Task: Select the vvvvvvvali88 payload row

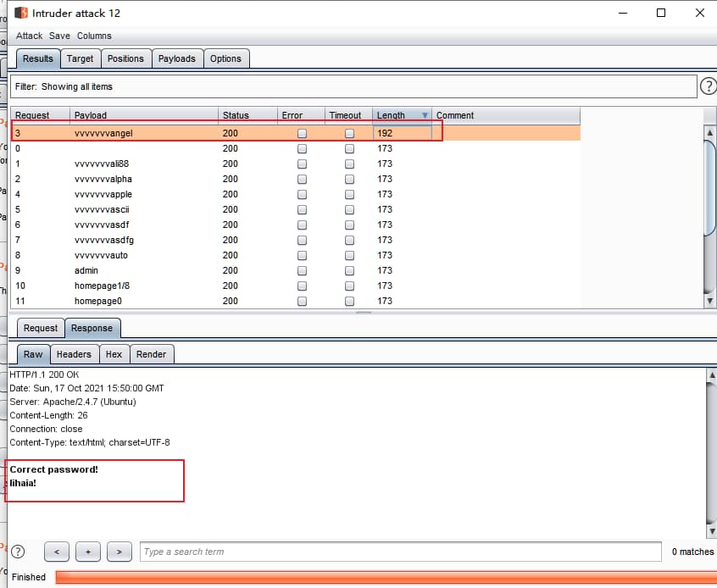Action: tap(296, 164)
